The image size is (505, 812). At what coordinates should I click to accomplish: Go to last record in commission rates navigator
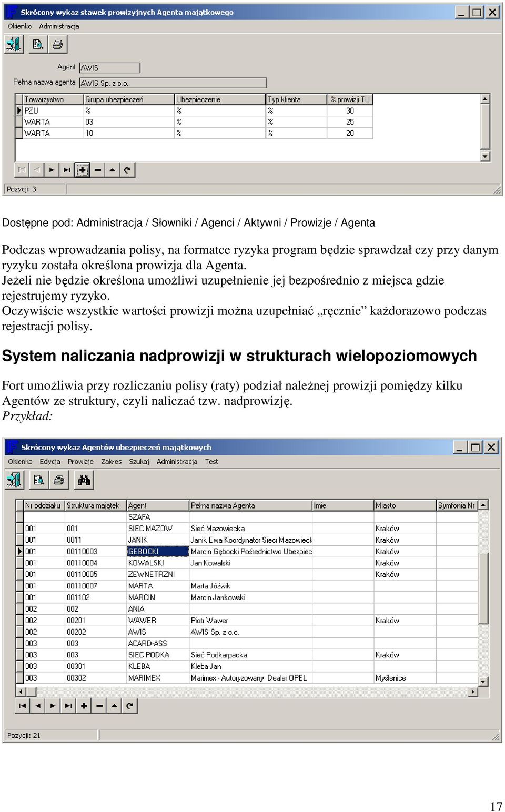pyautogui.click(x=67, y=170)
